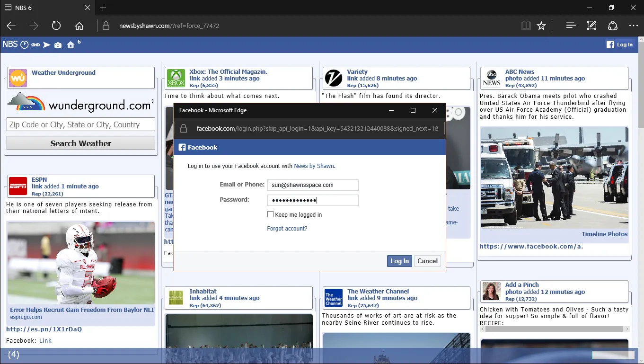Open the Weather Underground page link
Screen dimensions: 644x364
63,72
